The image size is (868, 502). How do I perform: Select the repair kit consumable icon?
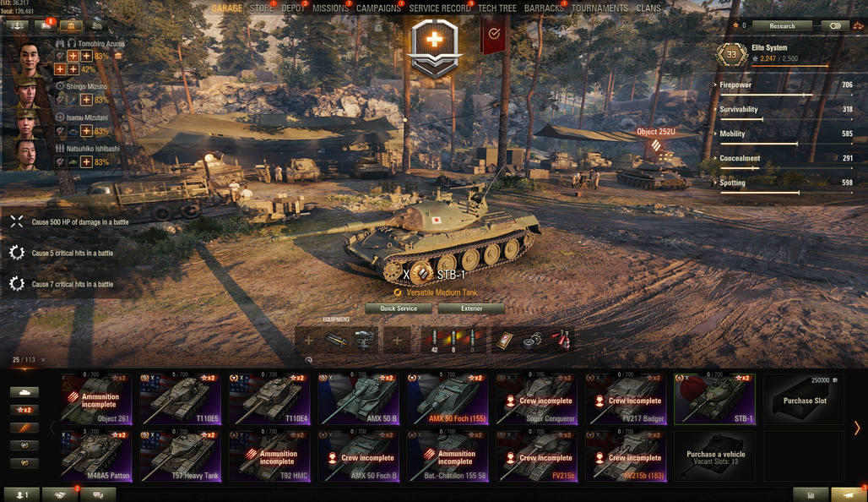(532, 341)
